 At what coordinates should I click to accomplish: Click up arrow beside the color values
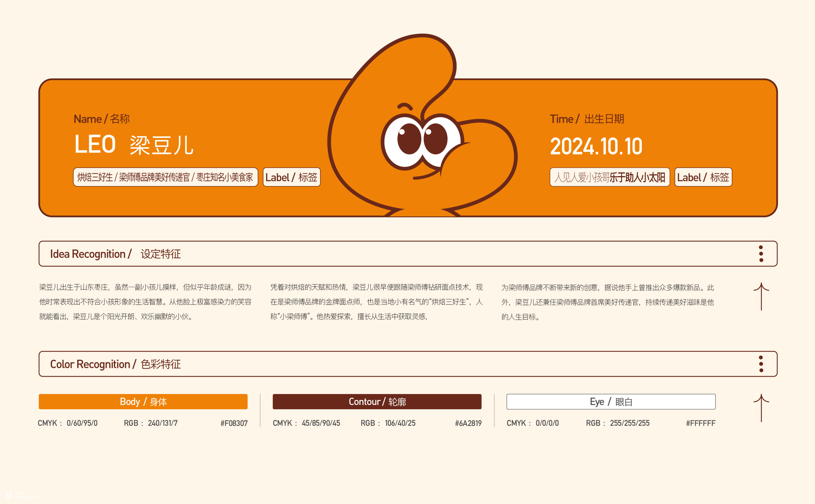pos(761,408)
